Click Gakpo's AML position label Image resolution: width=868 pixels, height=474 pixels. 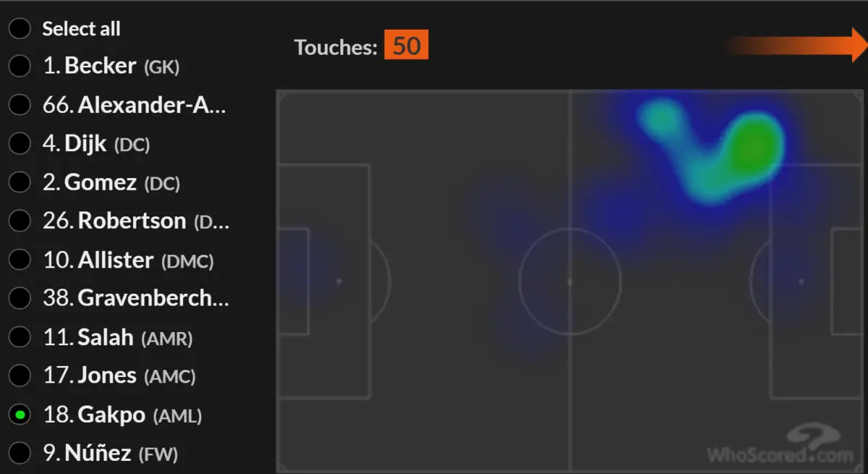pos(176,416)
